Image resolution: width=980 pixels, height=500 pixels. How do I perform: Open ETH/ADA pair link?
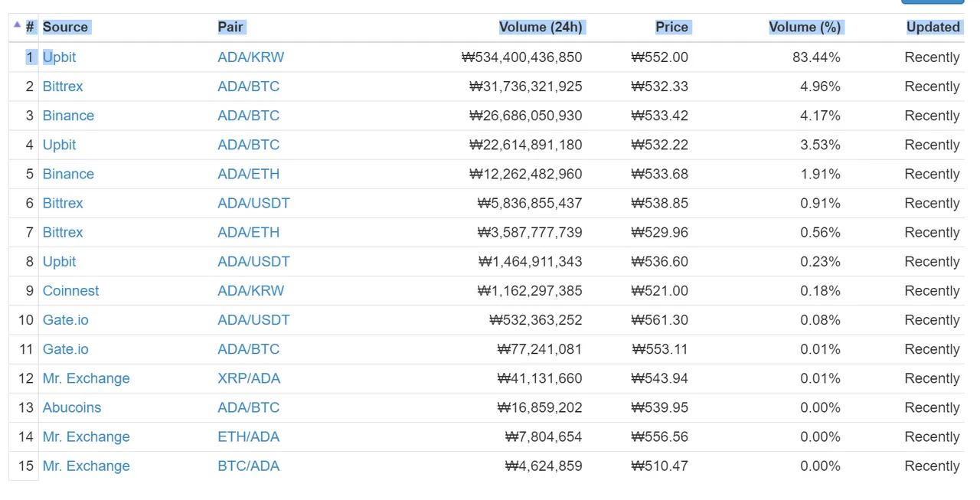pos(248,436)
